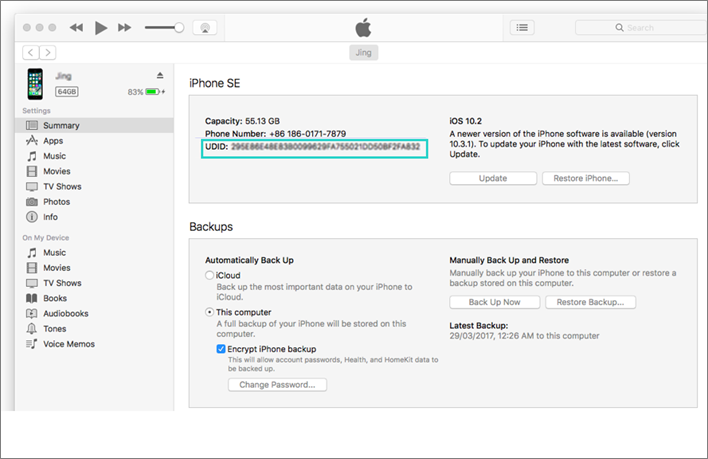Click into the Search field
Screen dimensions: 708x459
click(x=641, y=28)
